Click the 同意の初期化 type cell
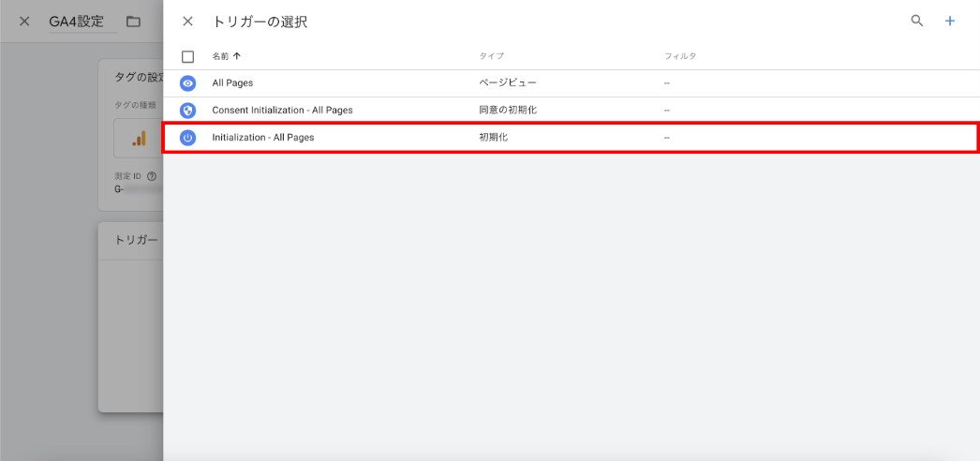The height and width of the screenshot is (461, 980). [508, 111]
